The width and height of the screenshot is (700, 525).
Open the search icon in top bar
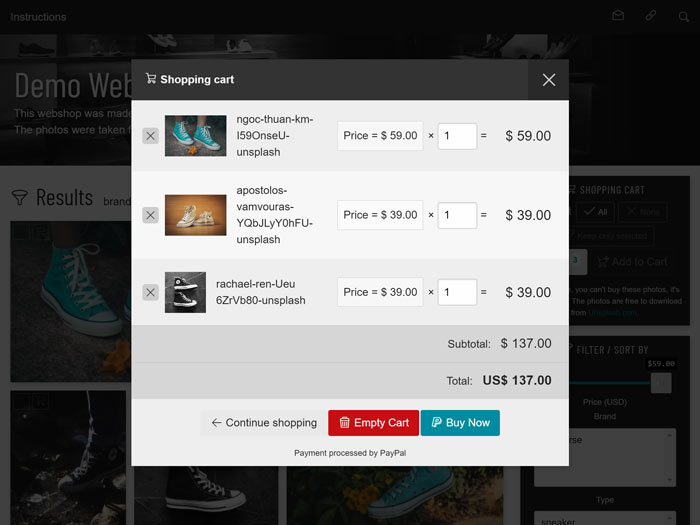683,17
